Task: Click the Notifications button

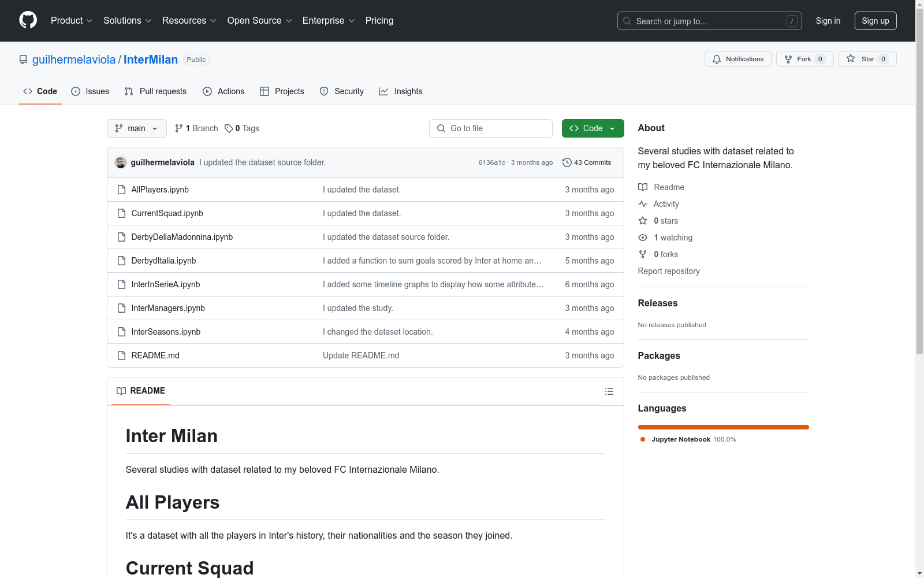Action: coord(738,59)
